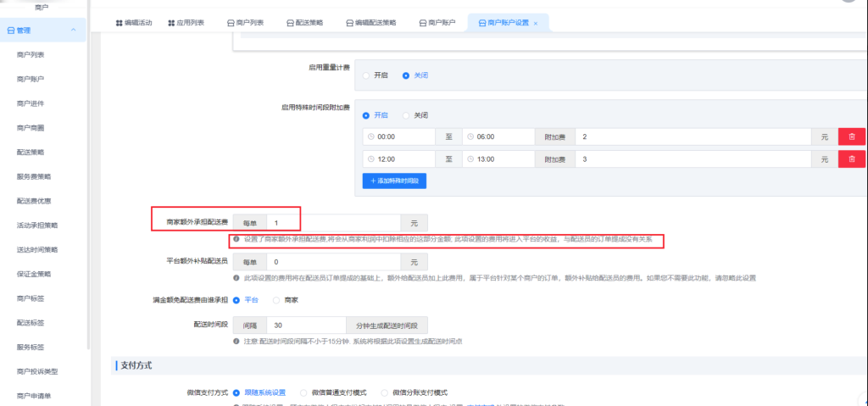Close the 商户账户设置 tab
This screenshot has width=868, height=406.
(536, 23)
